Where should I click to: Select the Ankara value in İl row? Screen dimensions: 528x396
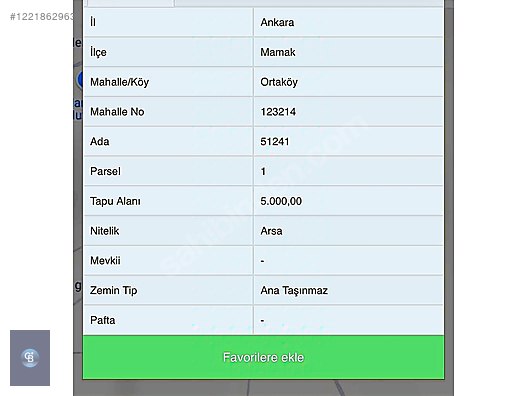pyautogui.click(x=277, y=23)
